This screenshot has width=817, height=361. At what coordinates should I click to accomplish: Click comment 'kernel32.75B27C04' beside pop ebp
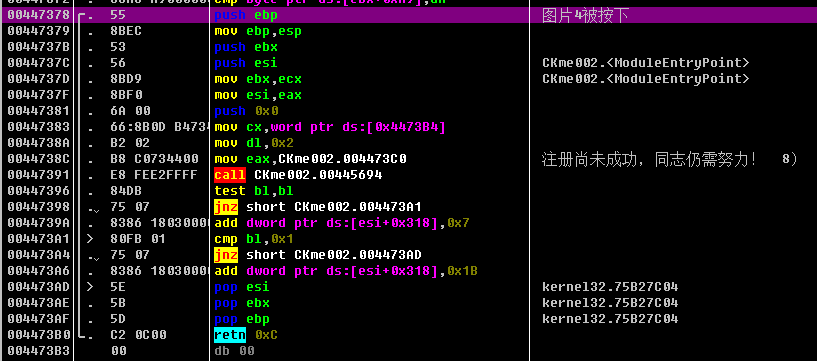click(x=610, y=319)
